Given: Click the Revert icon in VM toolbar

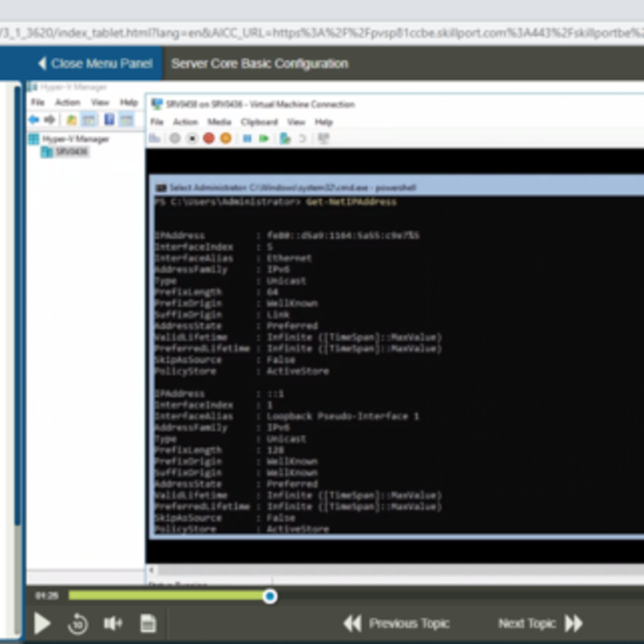Looking at the screenshot, I should [303, 138].
